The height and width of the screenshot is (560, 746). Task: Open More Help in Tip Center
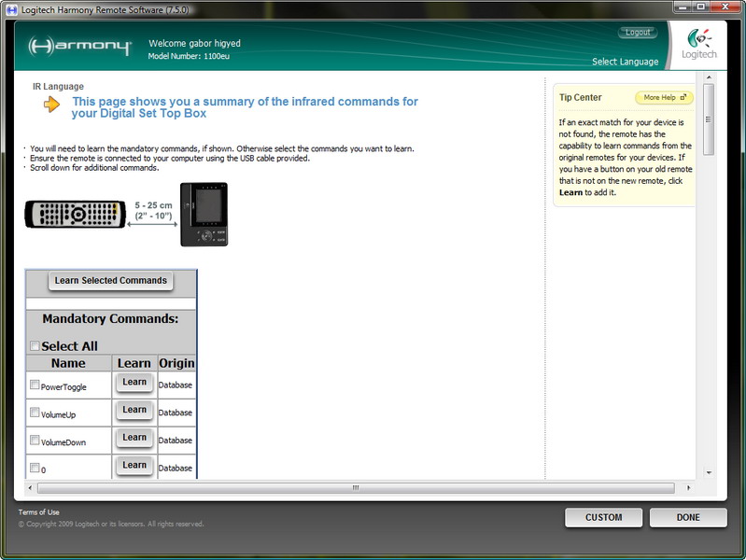pos(664,97)
